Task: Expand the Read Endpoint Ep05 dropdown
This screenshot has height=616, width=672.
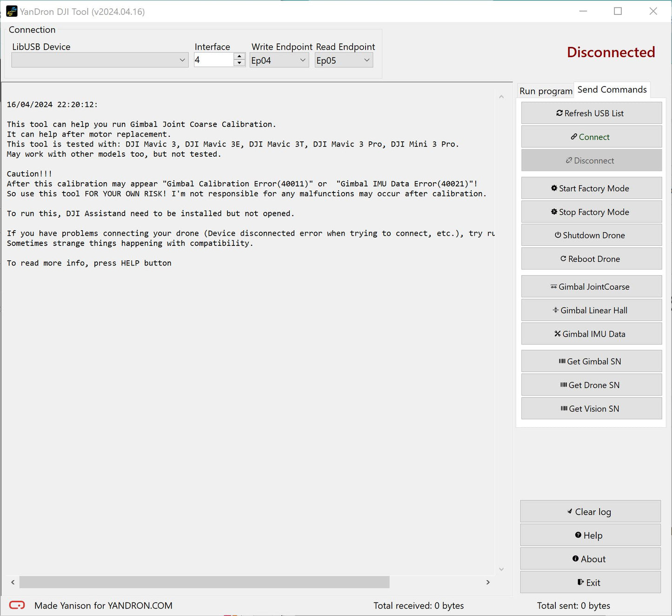Action: coord(344,60)
